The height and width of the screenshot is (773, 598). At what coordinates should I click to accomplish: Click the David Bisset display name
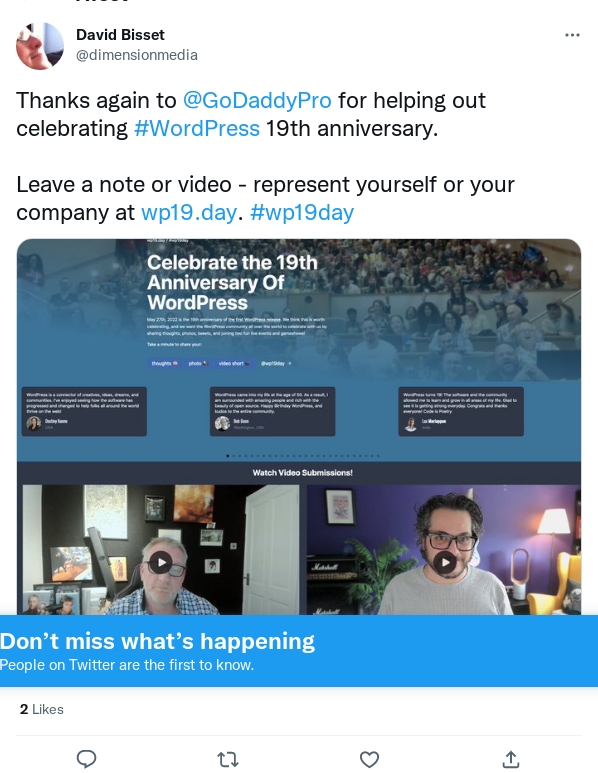coord(120,35)
